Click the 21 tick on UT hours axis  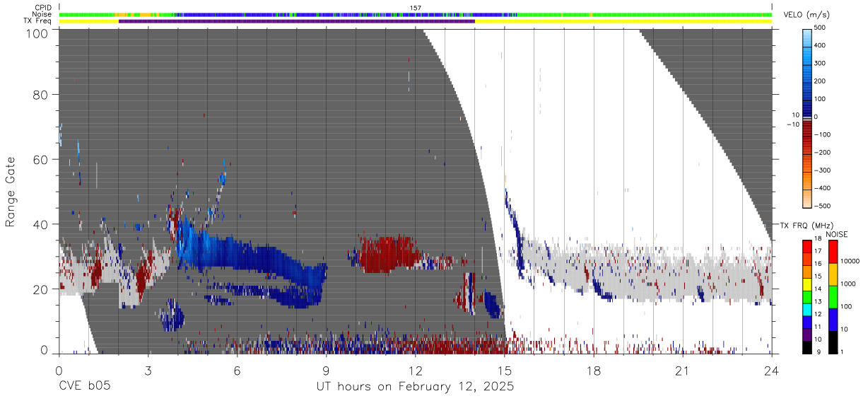pyautogui.click(x=683, y=371)
